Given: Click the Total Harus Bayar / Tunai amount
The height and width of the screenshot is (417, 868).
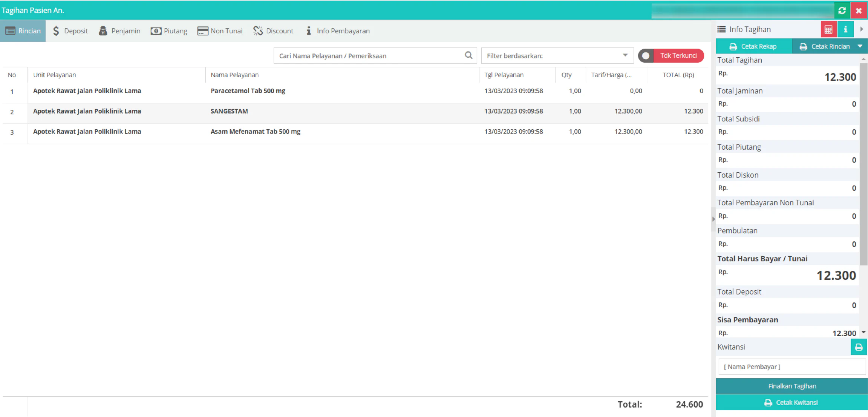Looking at the screenshot, I should click(x=836, y=276).
